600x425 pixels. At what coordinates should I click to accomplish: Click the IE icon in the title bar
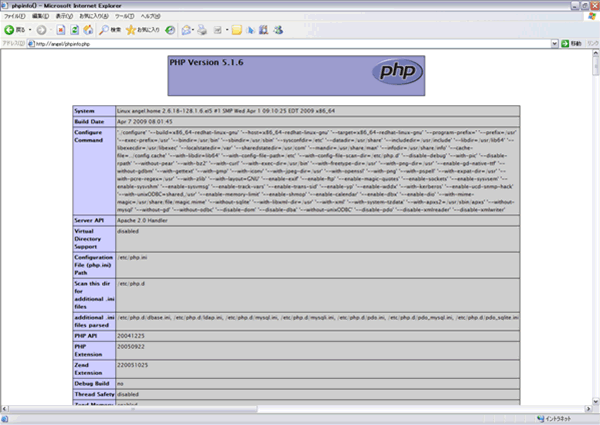pyautogui.click(x=5, y=5)
